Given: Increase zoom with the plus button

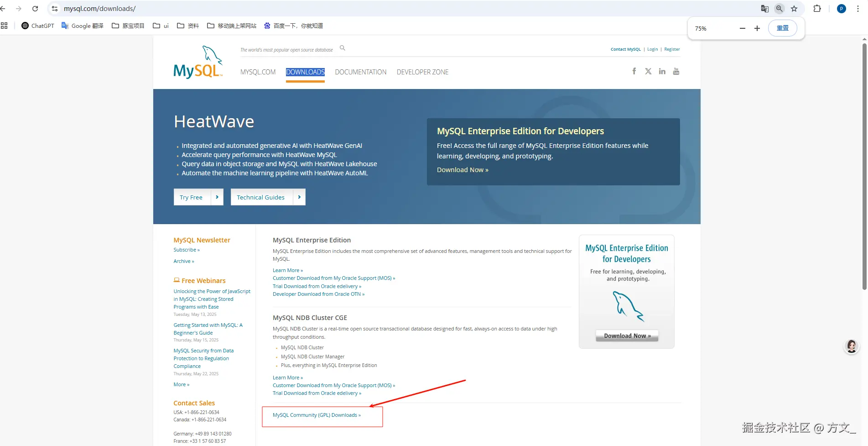Looking at the screenshot, I should 757,28.
